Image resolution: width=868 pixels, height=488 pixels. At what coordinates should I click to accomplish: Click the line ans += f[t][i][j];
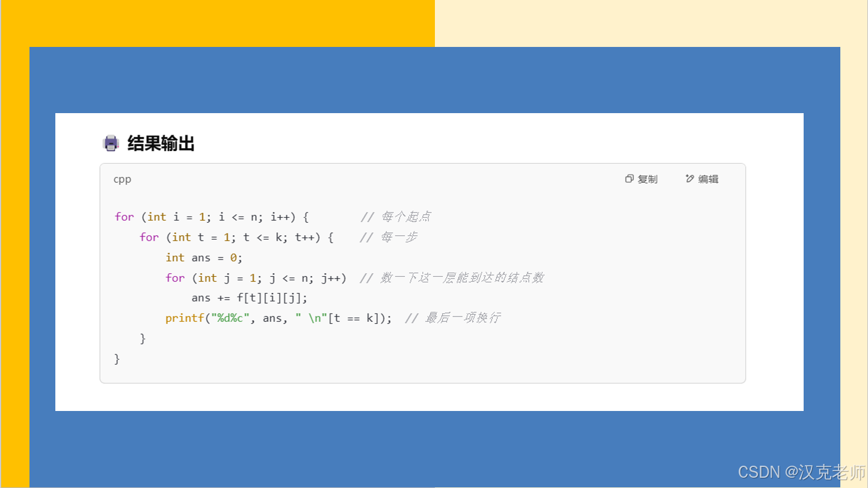pyautogui.click(x=250, y=298)
